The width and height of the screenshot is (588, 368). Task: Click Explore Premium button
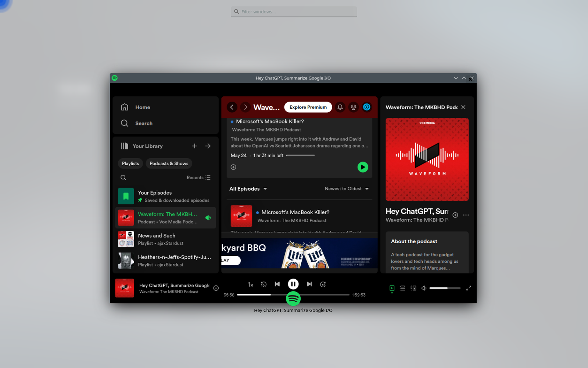[308, 107]
